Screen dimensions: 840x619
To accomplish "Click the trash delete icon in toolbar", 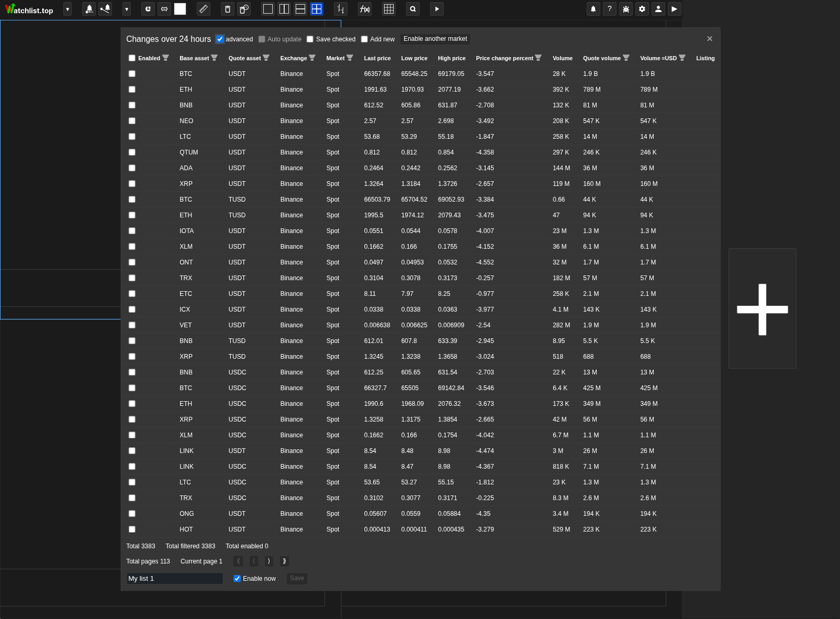I will tap(227, 9).
